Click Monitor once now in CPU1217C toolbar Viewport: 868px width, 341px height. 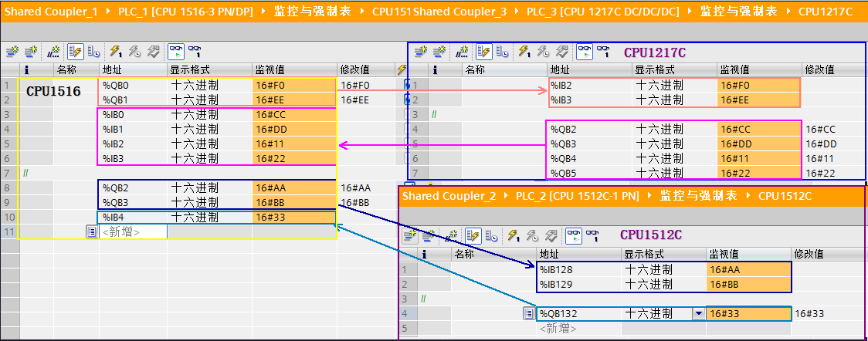(x=603, y=52)
